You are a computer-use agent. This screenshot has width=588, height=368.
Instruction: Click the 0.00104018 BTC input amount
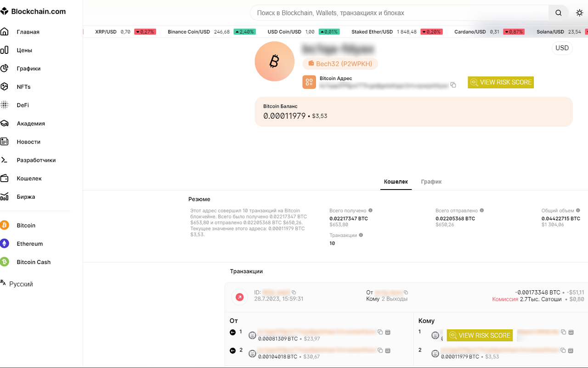click(x=278, y=357)
